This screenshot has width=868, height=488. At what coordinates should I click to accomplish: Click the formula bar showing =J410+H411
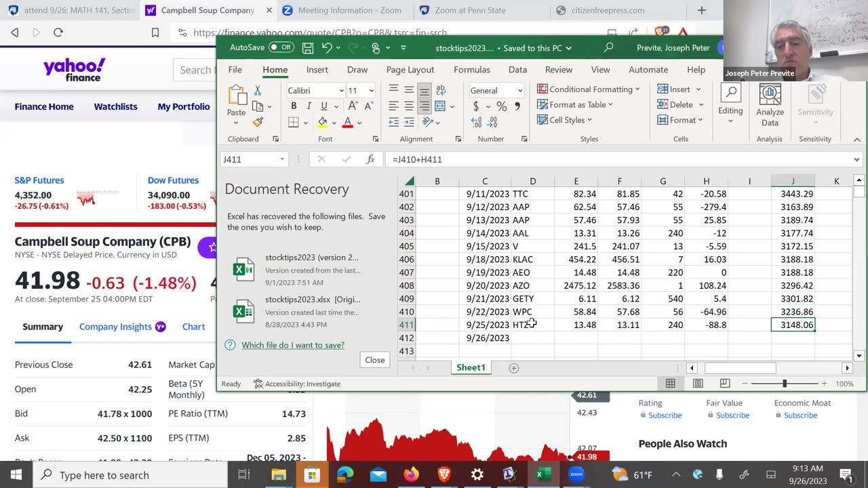click(x=620, y=159)
